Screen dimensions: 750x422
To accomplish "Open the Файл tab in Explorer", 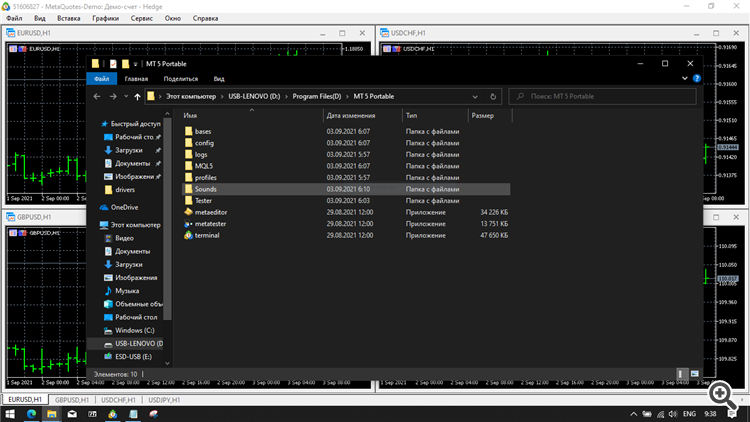I will pos(101,78).
